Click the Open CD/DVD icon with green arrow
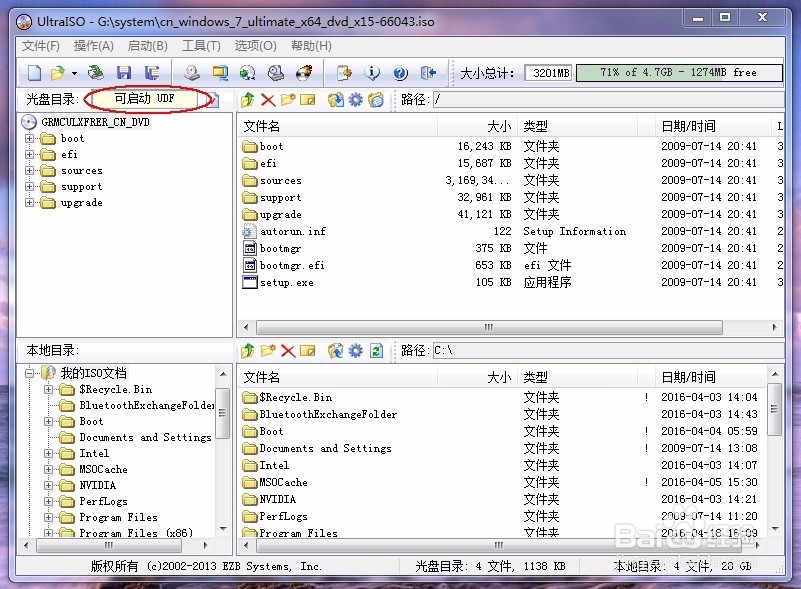This screenshot has width=801, height=589. click(96, 73)
